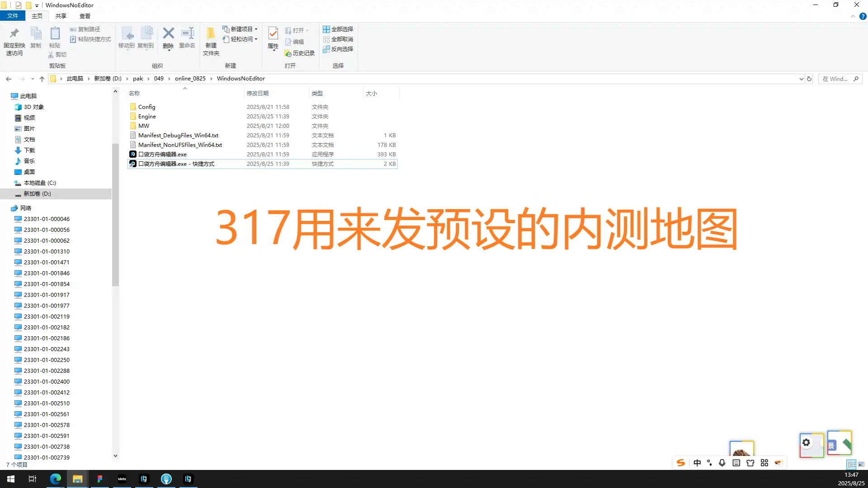Screen dimensions: 868x488
Task: Click the online_0825 breadcrumb link
Action: tap(190, 79)
